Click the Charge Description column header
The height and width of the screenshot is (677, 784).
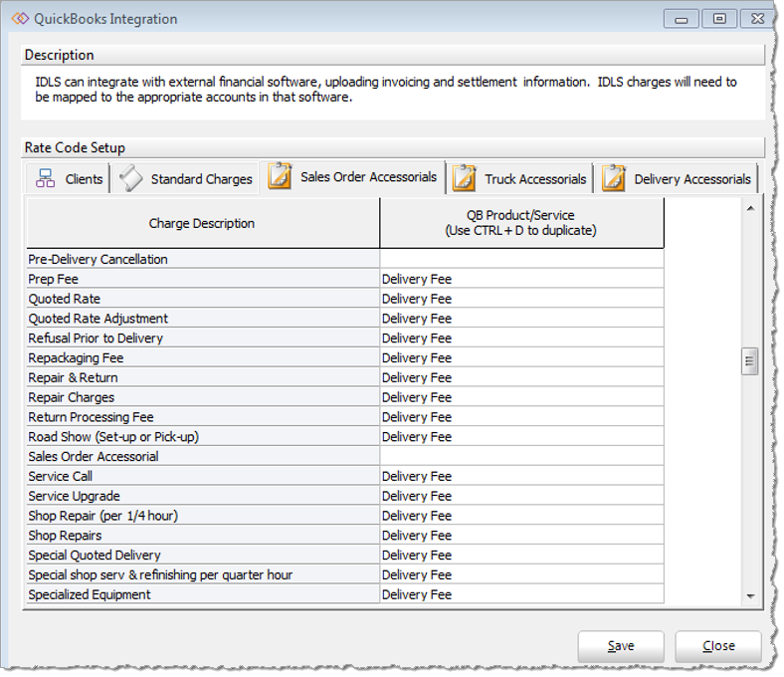pyautogui.click(x=203, y=223)
